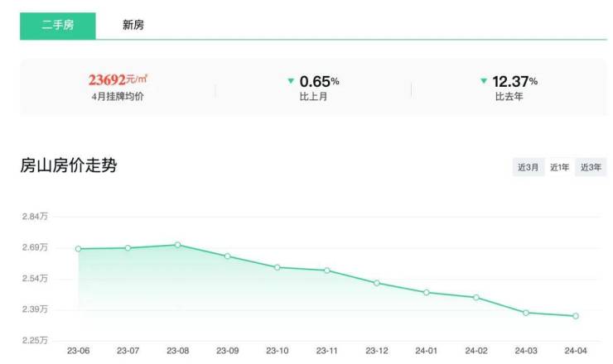613x364 pixels.
Task: Select the 24-02 data point marker
Action: [475, 297]
